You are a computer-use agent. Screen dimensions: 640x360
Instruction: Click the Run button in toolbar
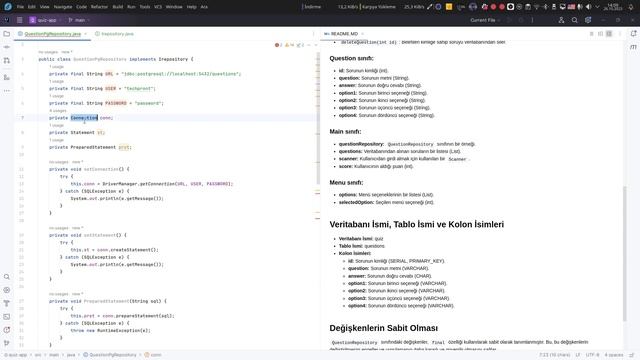pyautogui.click(x=509, y=20)
